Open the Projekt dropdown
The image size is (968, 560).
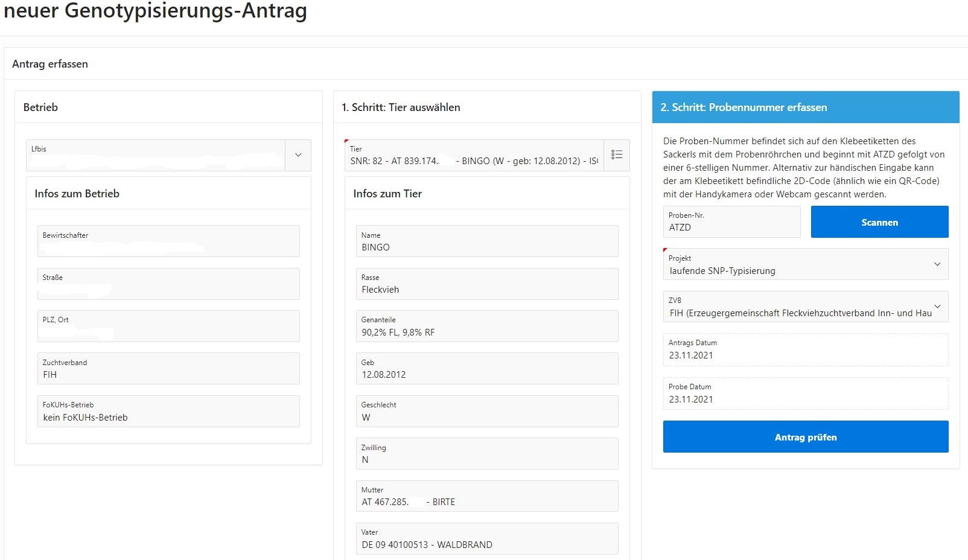805,264
